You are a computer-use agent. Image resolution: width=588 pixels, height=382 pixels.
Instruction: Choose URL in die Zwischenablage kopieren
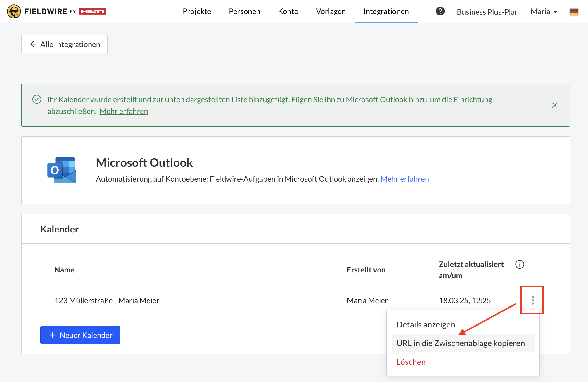pyautogui.click(x=460, y=343)
